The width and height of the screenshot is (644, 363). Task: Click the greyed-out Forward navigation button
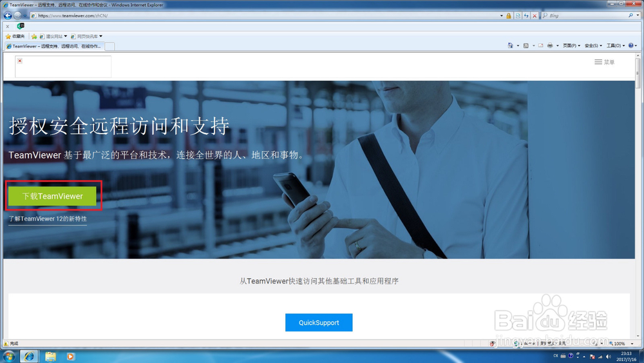click(17, 15)
